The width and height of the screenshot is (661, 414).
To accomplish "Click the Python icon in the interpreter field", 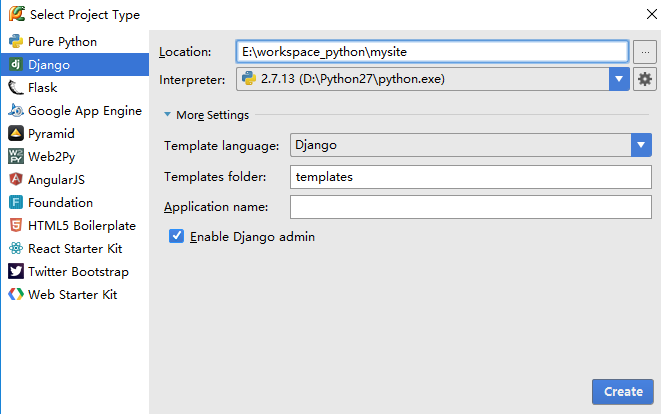I will (x=249, y=78).
